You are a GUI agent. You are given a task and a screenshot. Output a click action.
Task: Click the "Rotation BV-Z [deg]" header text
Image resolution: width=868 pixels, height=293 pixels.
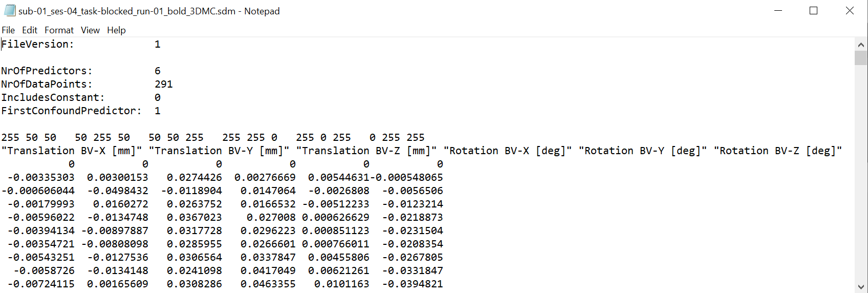point(777,151)
